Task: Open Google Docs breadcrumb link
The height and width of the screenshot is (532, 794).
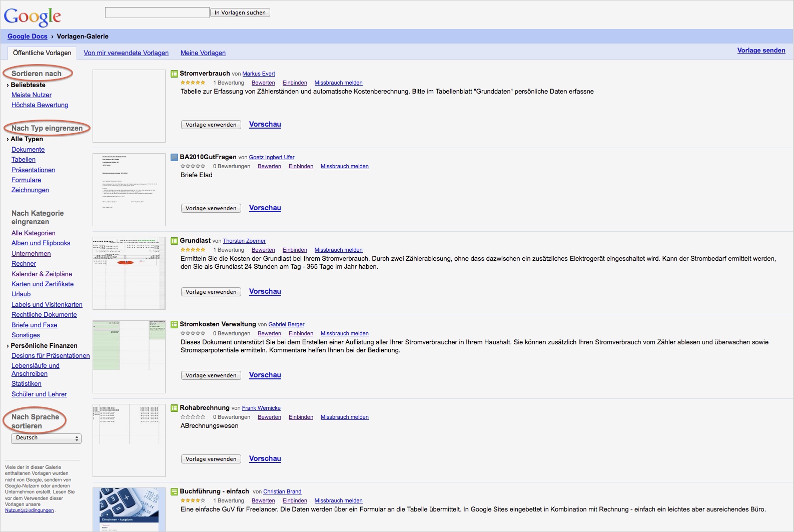Action: 28,37
